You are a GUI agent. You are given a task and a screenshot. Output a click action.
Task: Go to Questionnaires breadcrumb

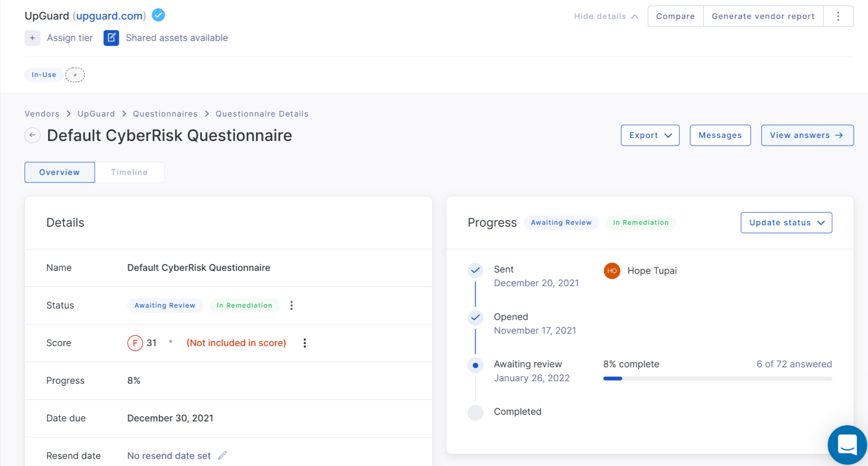[x=165, y=114]
